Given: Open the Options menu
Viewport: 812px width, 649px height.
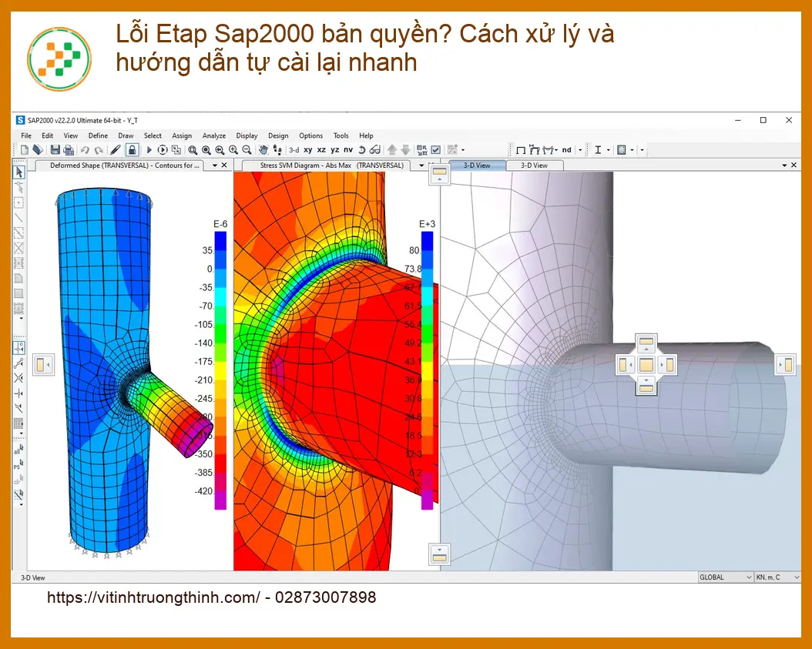Looking at the screenshot, I should [x=310, y=135].
